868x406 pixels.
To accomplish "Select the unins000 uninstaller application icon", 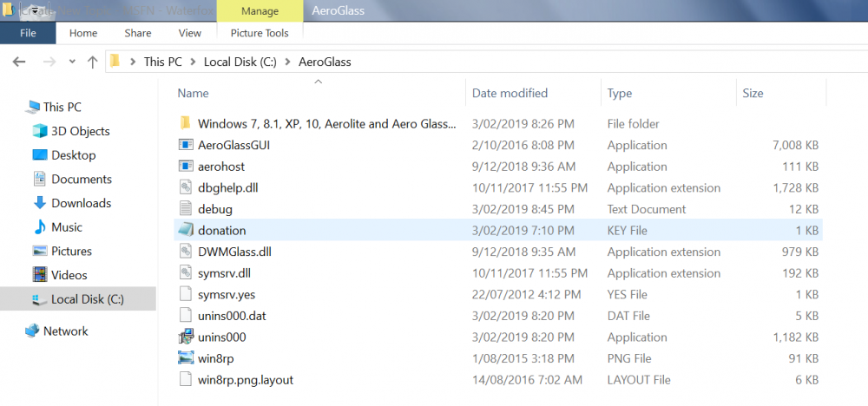I will click(x=184, y=337).
